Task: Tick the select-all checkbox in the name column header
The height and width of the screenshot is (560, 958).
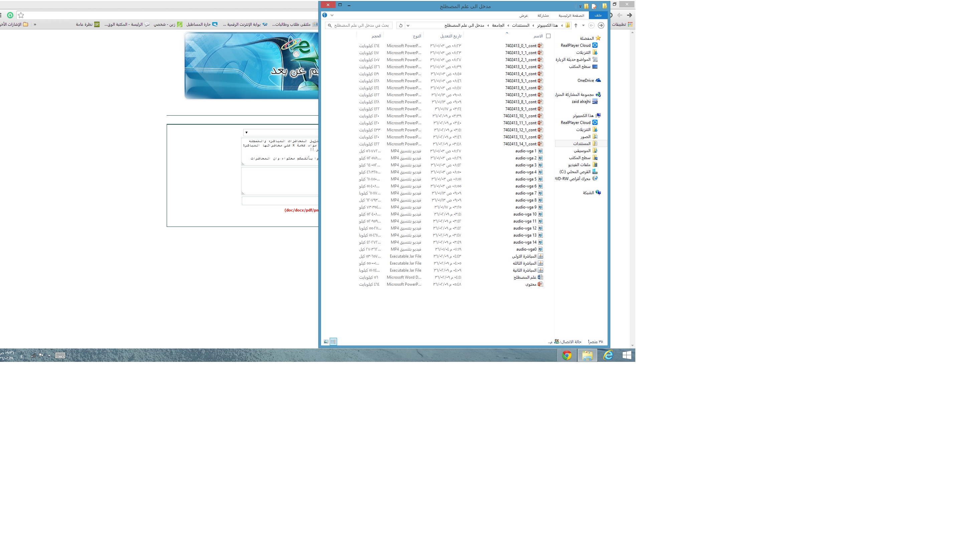Action: 548,36
